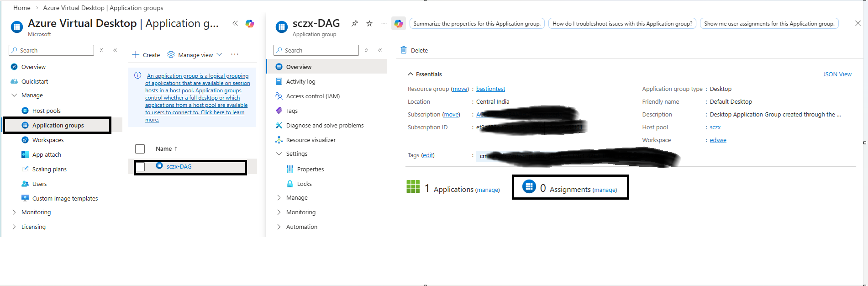Pin the sczx-DAG blade
The image size is (868, 286).
[355, 23]
